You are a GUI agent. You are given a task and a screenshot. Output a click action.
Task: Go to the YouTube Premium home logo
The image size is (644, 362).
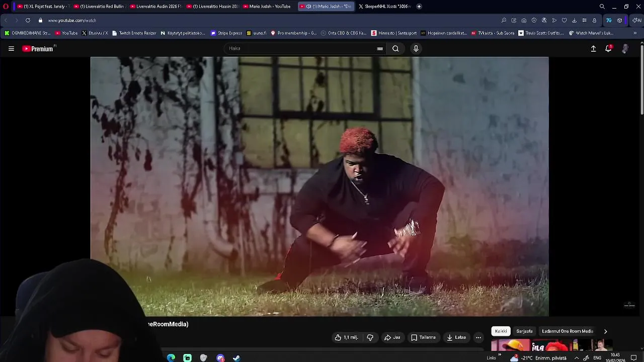[39, 49]
